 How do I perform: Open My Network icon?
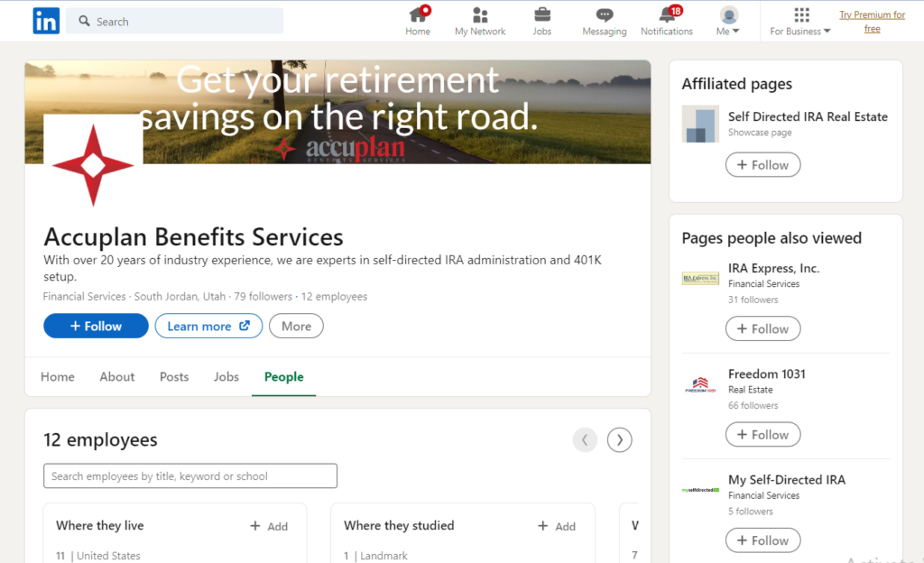480,21
